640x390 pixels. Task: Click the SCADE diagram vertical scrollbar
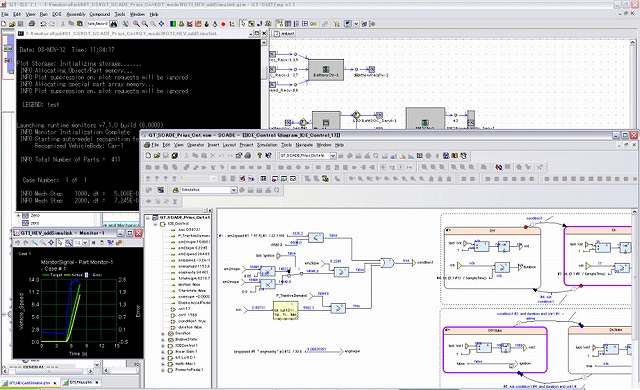point(635,298)
